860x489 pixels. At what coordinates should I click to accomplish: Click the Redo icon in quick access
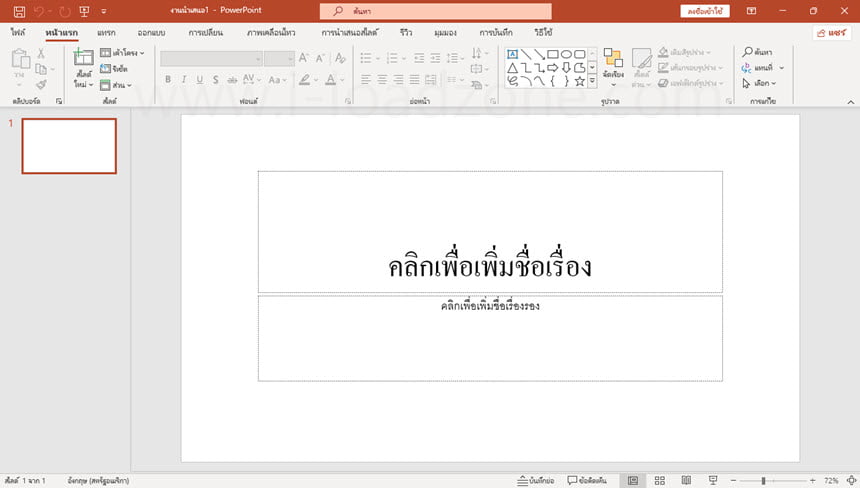[x=65, y=11]
